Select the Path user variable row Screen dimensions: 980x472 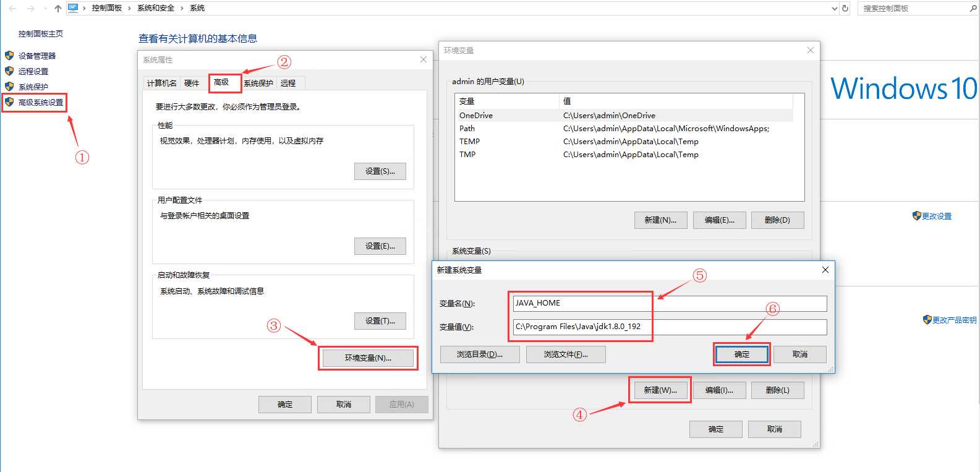624,129
